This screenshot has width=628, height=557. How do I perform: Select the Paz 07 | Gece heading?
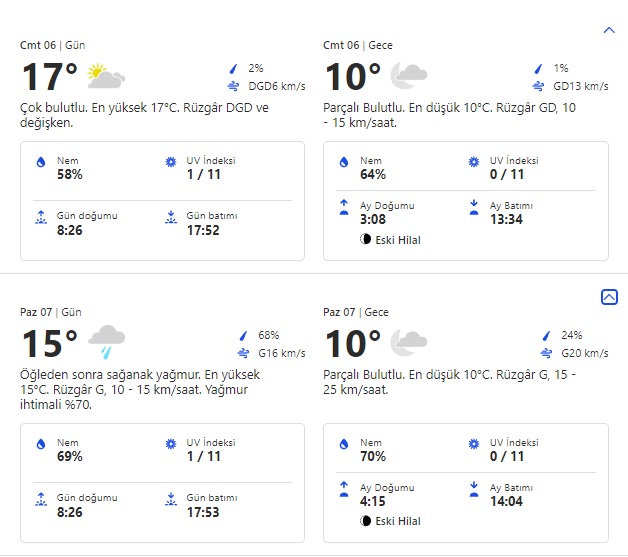click(x=357, y=312)
